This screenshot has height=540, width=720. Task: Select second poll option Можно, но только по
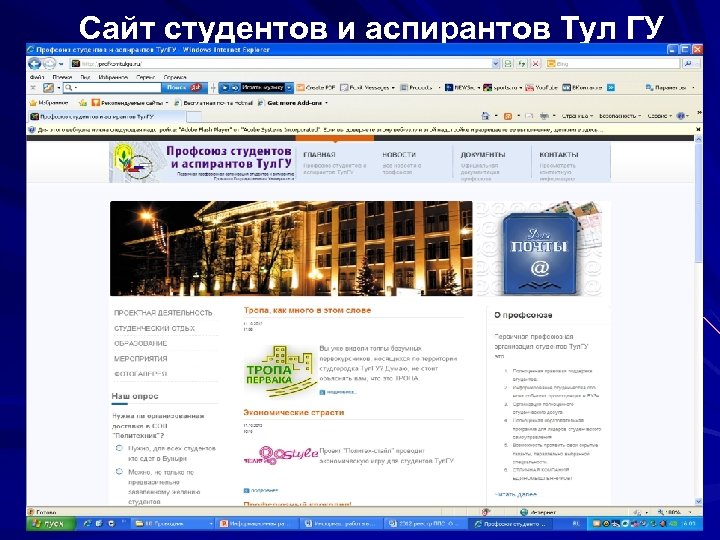[x=119, y=472]
